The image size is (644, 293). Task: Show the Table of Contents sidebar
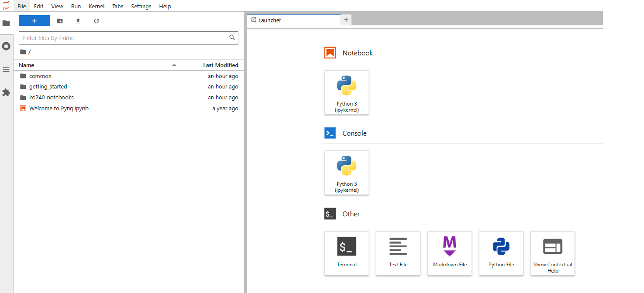[x=6, y=69]
